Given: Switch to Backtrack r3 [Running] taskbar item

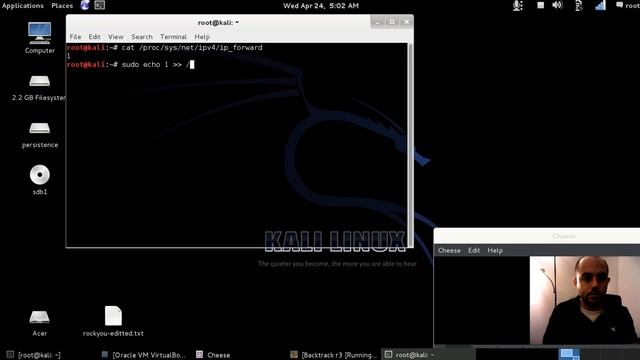Looking at the screenshot, I should click(333, 355).
